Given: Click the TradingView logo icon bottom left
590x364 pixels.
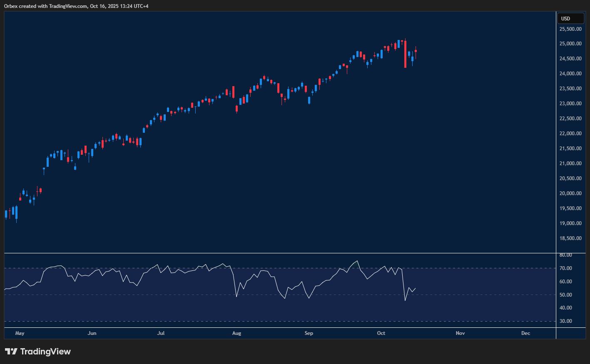Looking at the screenshot, I should (11, 352).
